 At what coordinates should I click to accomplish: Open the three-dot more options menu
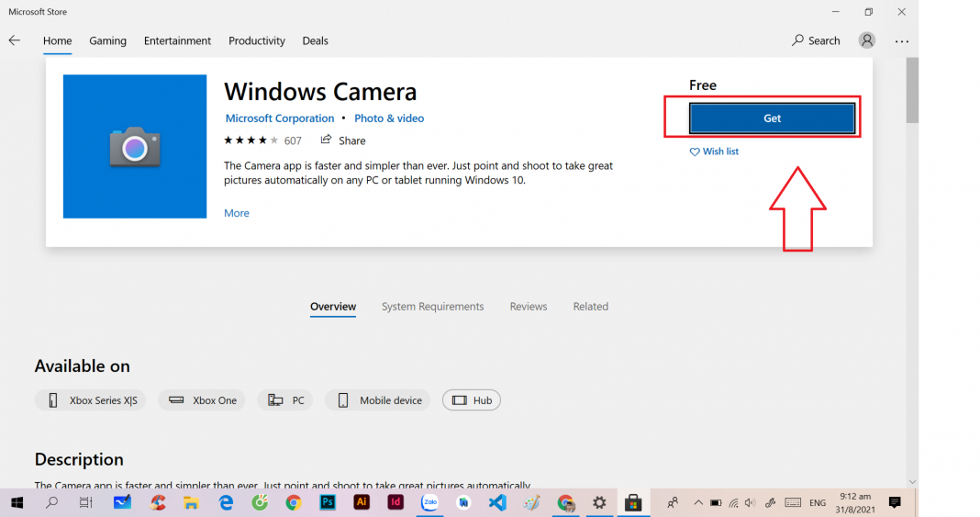coord(901,41)
